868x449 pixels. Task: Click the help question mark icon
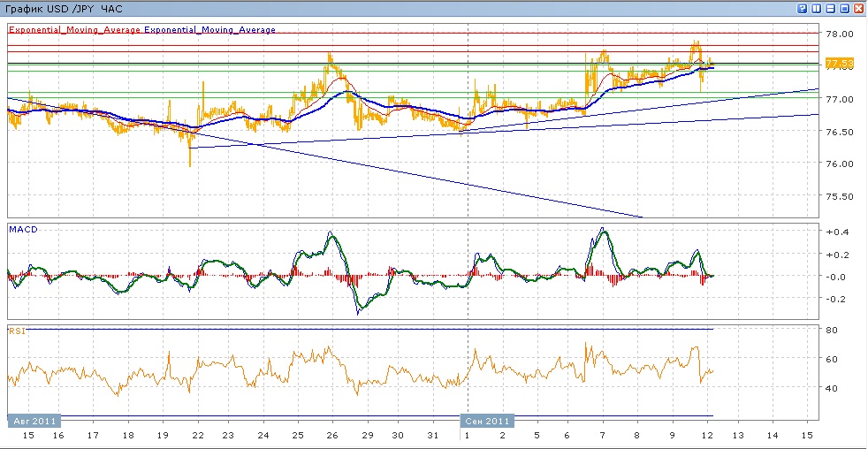point(803,8)
